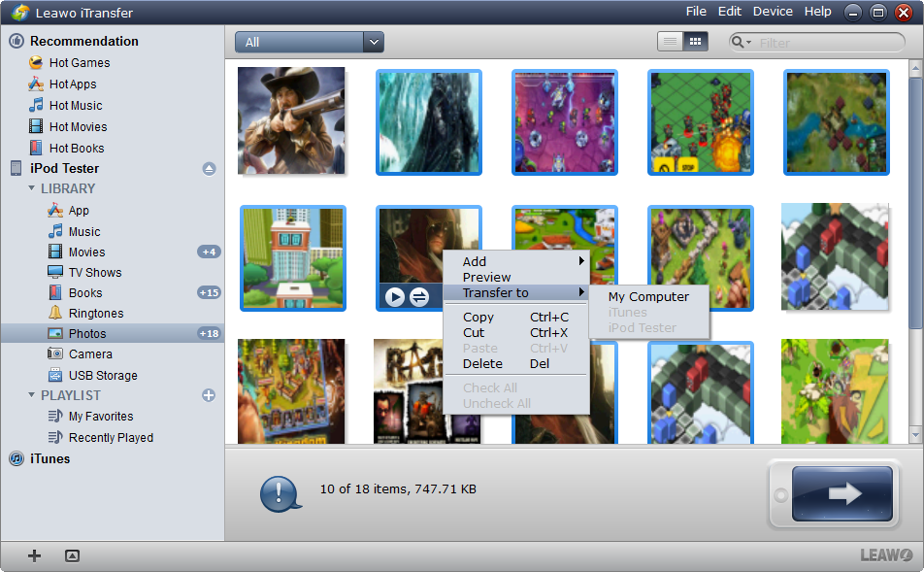The width and height of the screenshot is (924, 572).
Task: Eject iPod Tester device
Action: tap(209, 169)
